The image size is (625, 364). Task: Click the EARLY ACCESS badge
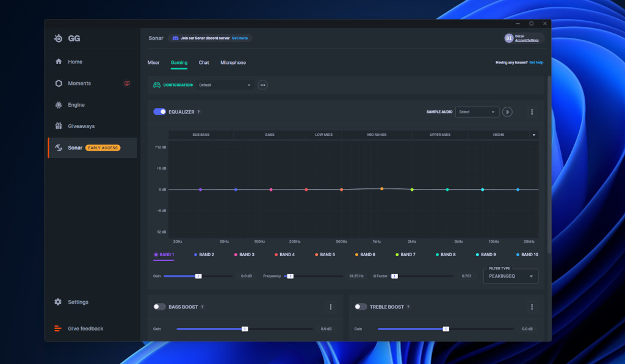coord(103,148)
